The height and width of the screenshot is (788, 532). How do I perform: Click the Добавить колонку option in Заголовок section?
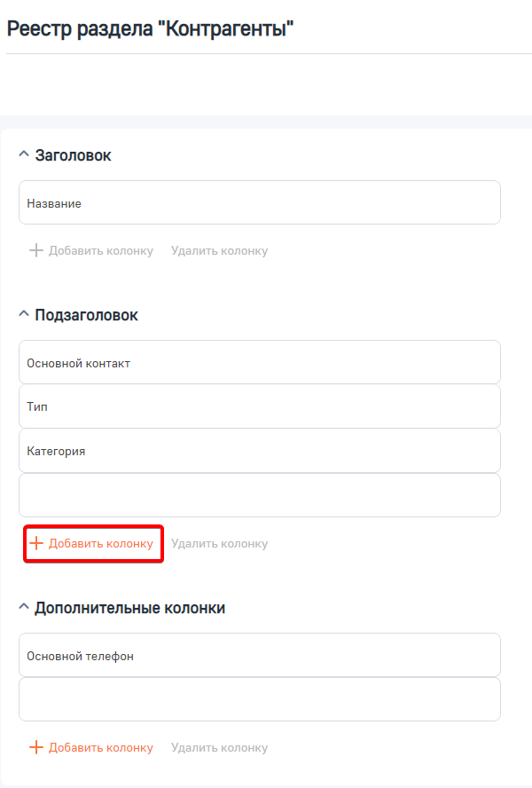point(101,250)
